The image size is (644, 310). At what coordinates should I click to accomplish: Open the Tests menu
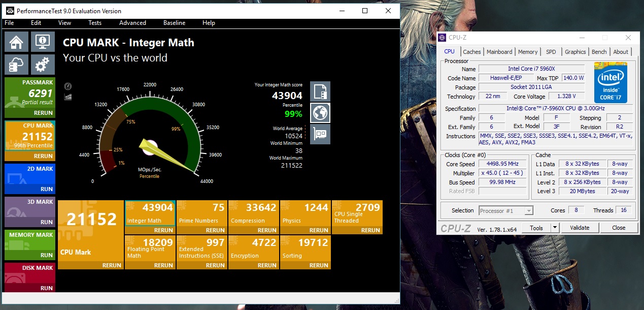(x=95, y=23)
